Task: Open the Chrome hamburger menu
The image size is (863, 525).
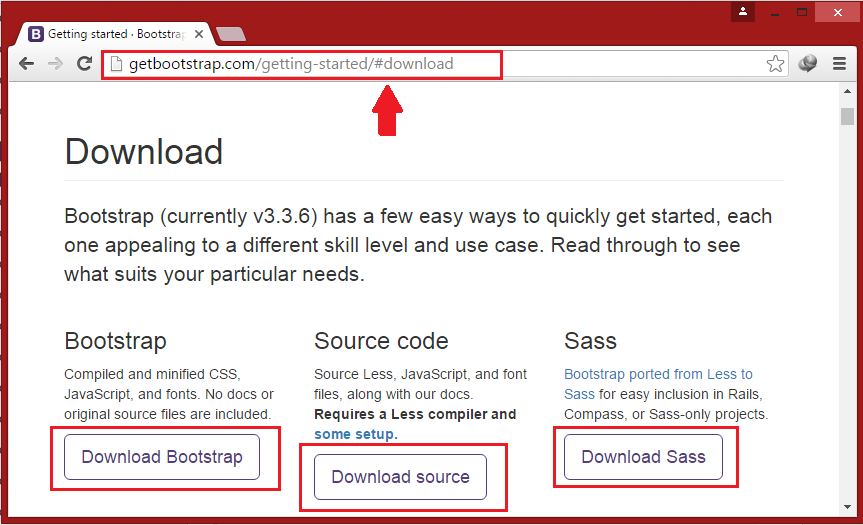Action: [x=839, y=64]
